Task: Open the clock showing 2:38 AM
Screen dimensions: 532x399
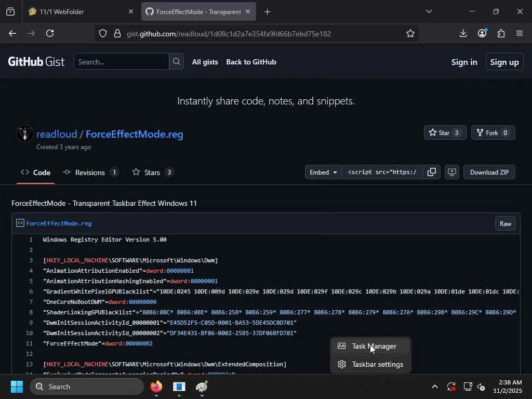Action: [x=508, y=387]
